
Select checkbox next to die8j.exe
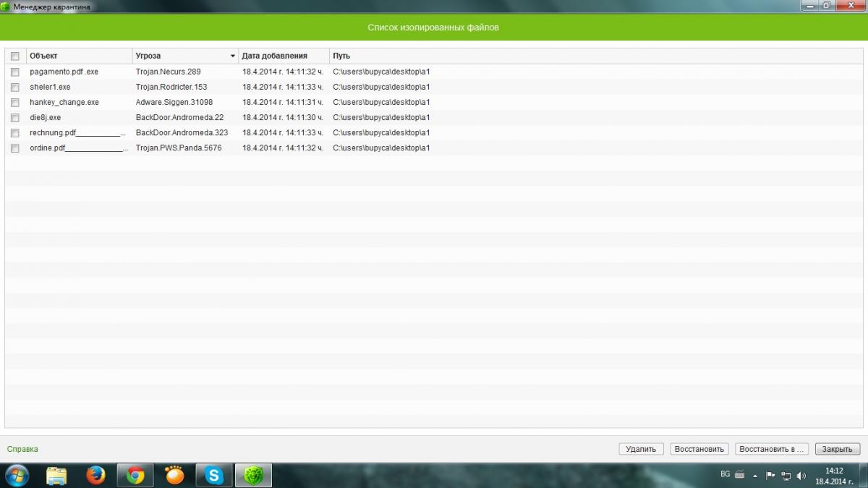[x=14, y=117]
